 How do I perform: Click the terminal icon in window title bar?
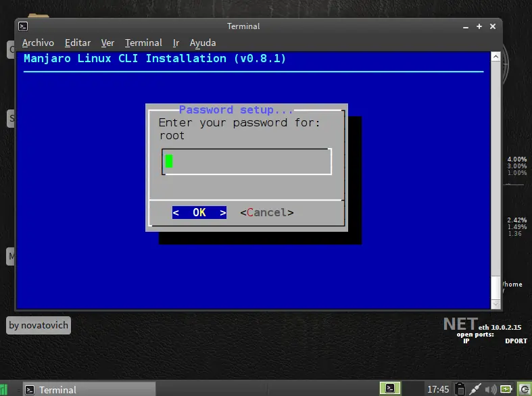click(x=23, y=26)
